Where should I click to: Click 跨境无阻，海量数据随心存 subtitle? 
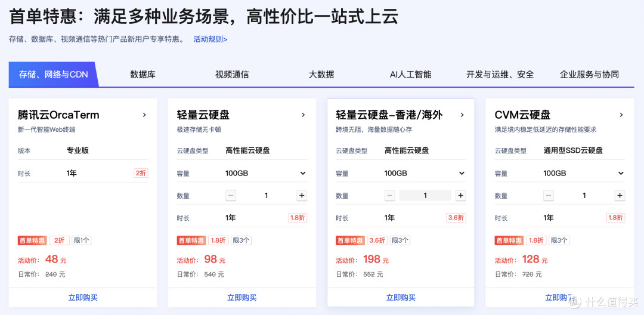coord(374,130)
